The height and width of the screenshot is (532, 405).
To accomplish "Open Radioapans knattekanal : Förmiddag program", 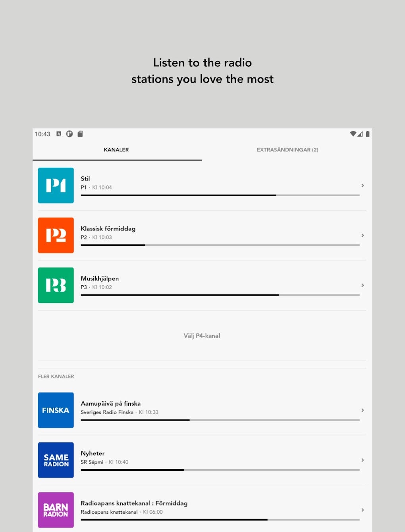I will (134, 503).
